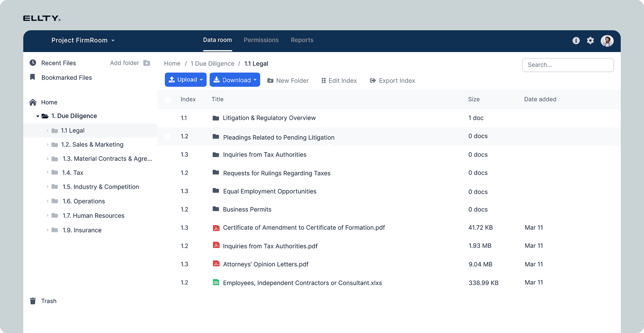Click the Search input field

568,65
